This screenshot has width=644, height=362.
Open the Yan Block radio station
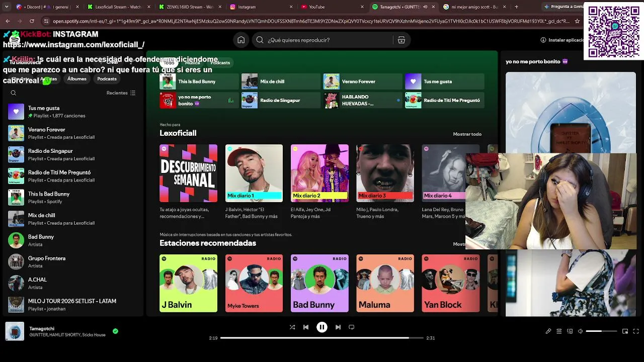451,283
